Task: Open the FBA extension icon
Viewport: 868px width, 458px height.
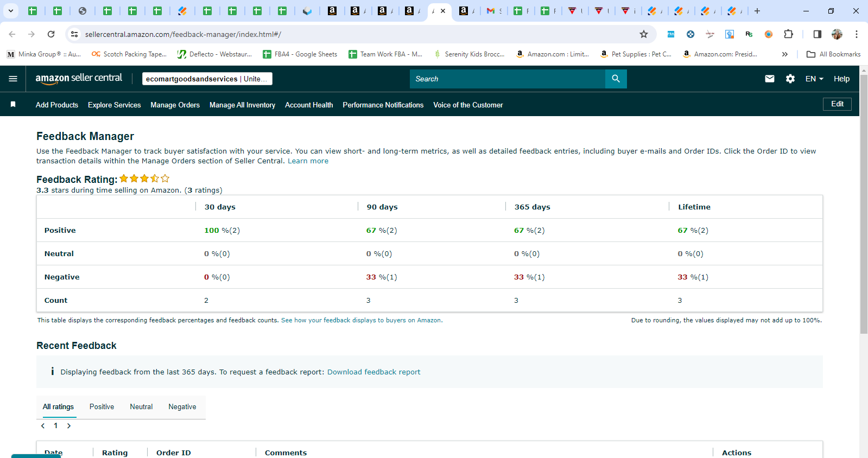Action: tap(671, 34)
